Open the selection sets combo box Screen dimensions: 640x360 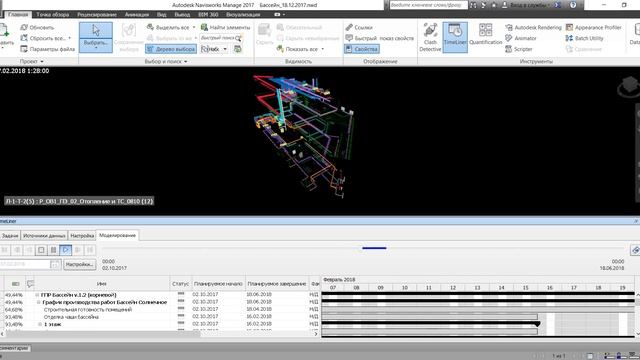point(214,49)
